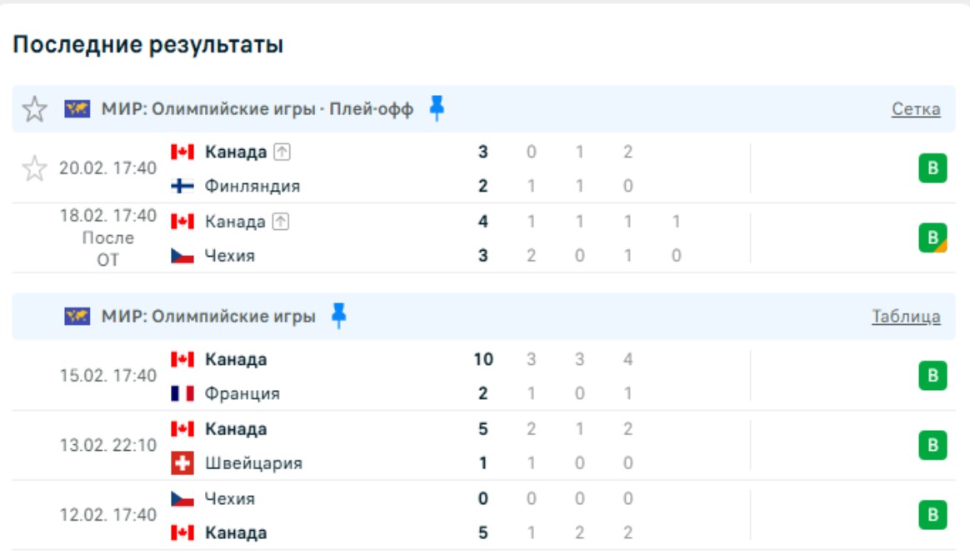This screenshot has width=970, height=560.
Task: Click the Finland flag icon
Action: click(x=182, y=187)
